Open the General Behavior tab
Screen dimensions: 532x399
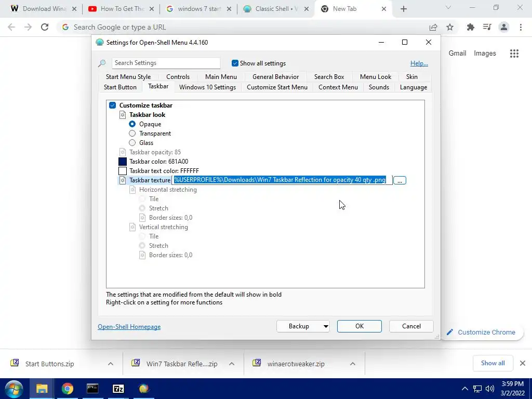(x=275, y=77)
